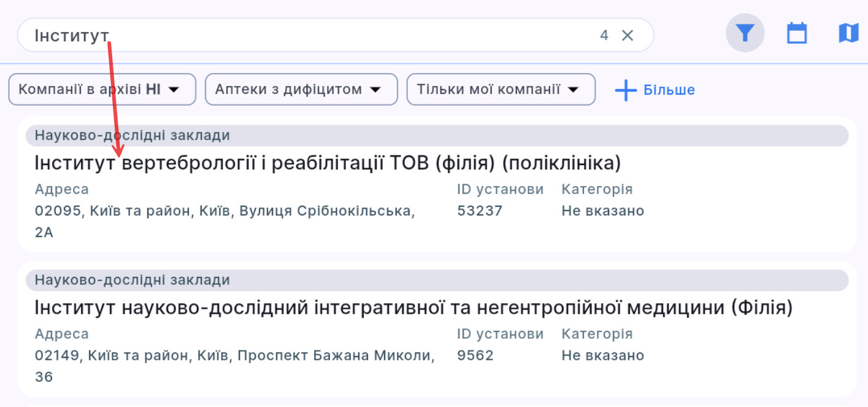
Task: Select the search magnifier area showing count 4
Action: coord(604,35)
